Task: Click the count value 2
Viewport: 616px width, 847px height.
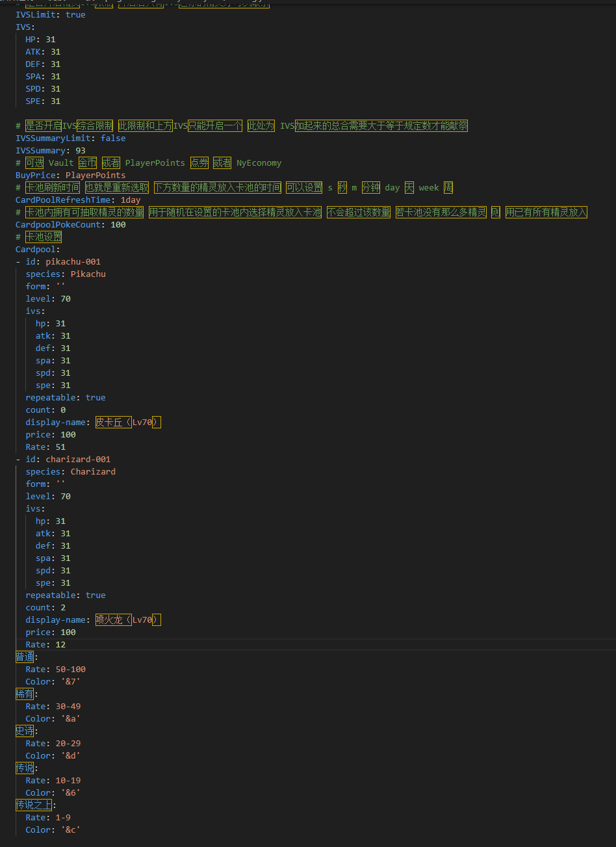Action: pyautogui.click(x=63, y=607)
